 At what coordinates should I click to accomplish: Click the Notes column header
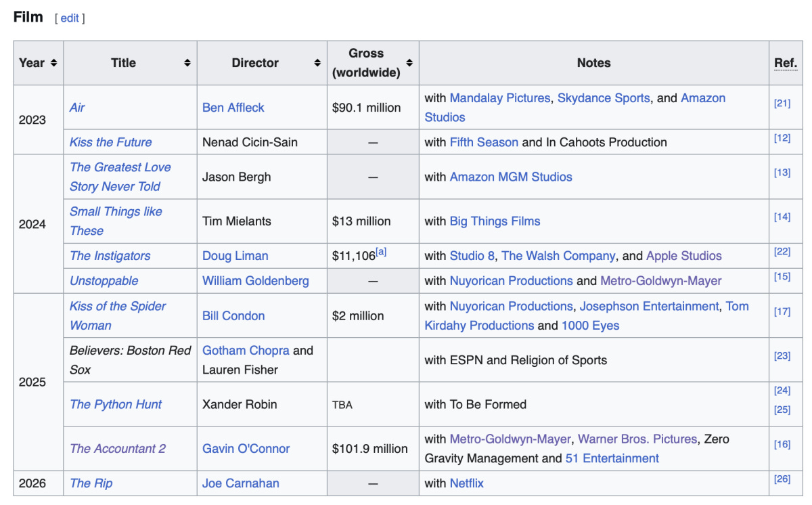pyautogui.click(x=594, y=63)
